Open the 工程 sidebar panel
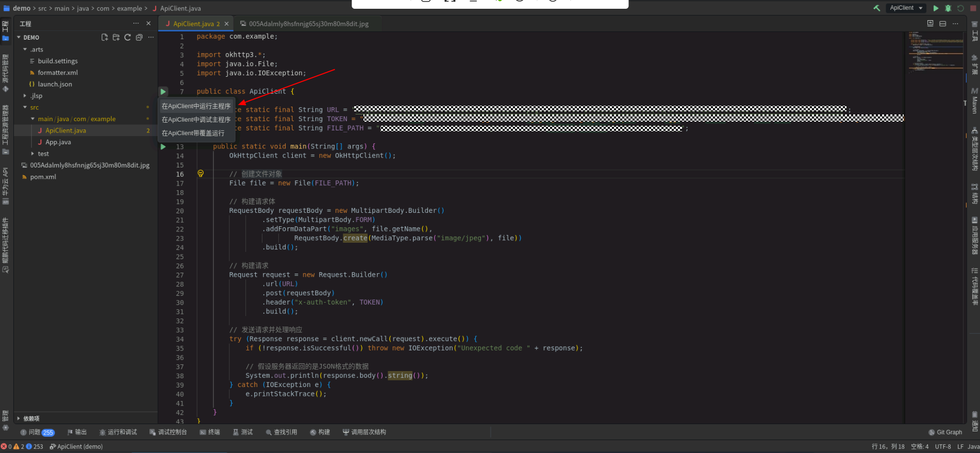Screen dimensions: 980x453 6,30
